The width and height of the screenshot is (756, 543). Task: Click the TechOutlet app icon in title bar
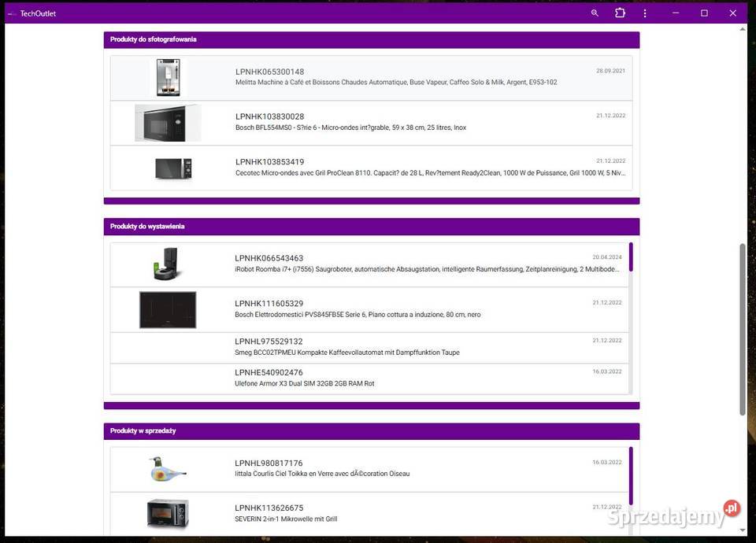[12, 13]
